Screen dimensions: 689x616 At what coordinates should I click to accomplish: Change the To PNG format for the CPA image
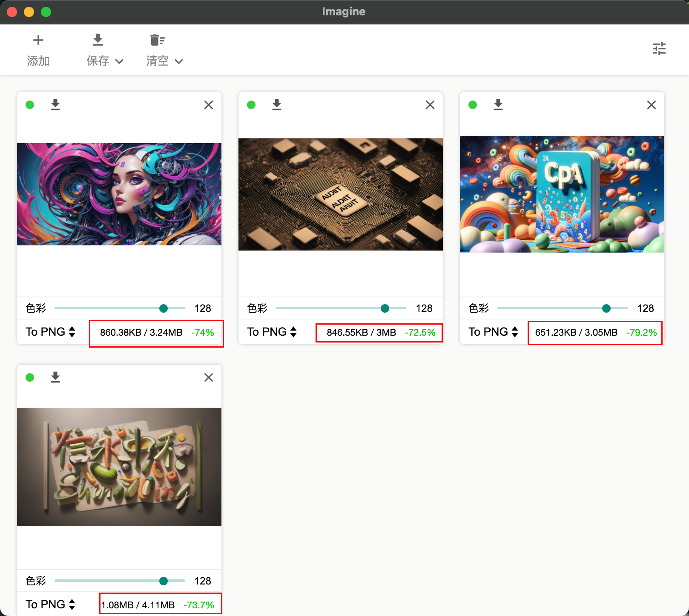(x=494, y=332)
